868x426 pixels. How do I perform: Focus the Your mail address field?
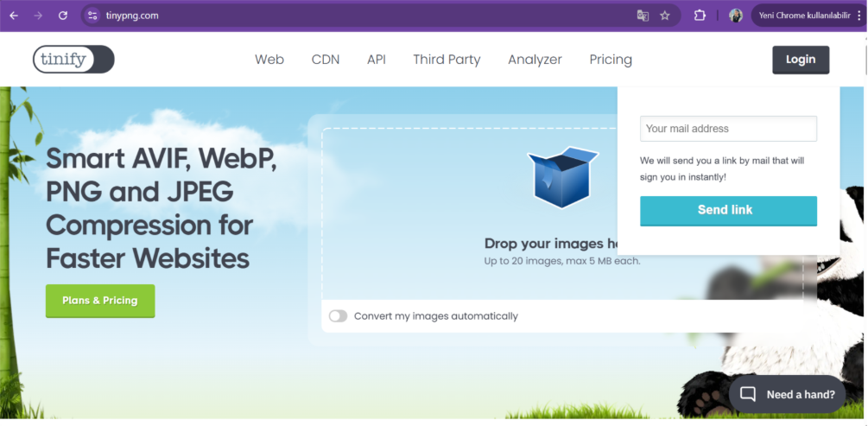pos(728,129)
